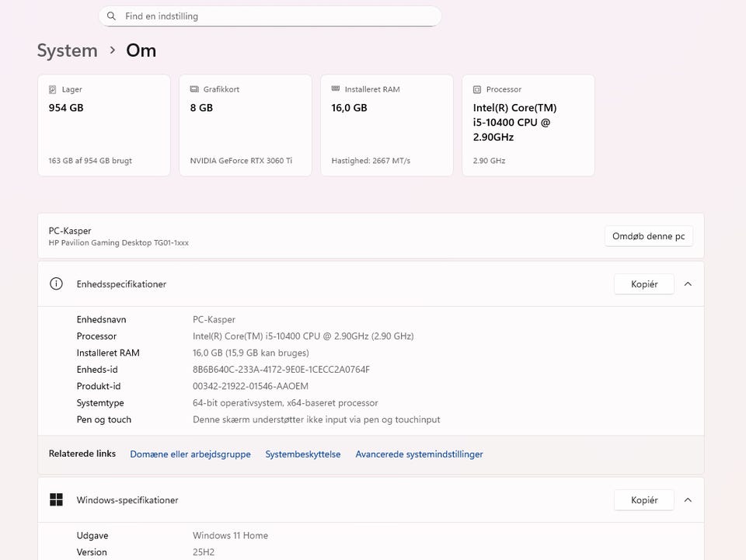
Task: Click the Installeret RAM icon
Action: point(336,89)
